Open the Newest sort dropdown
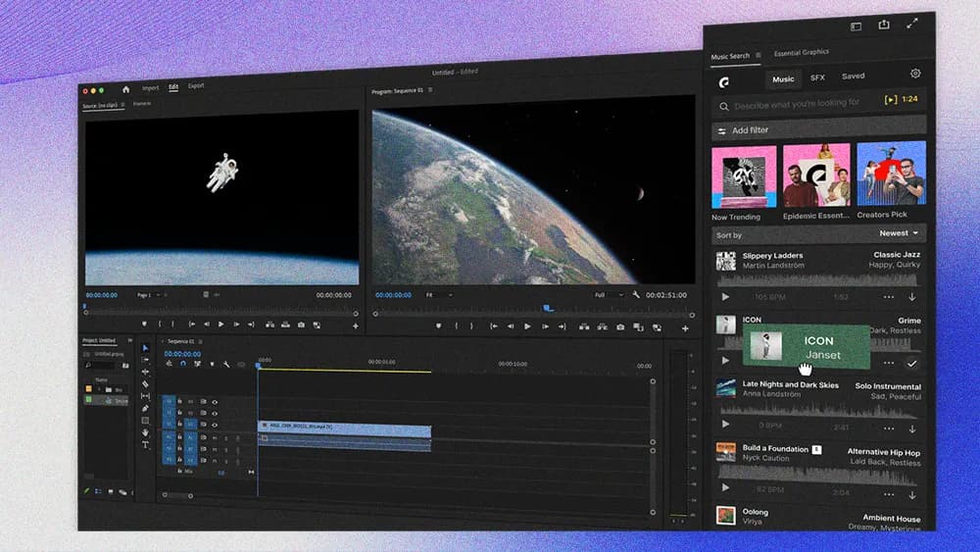 (x=899, y=234)
